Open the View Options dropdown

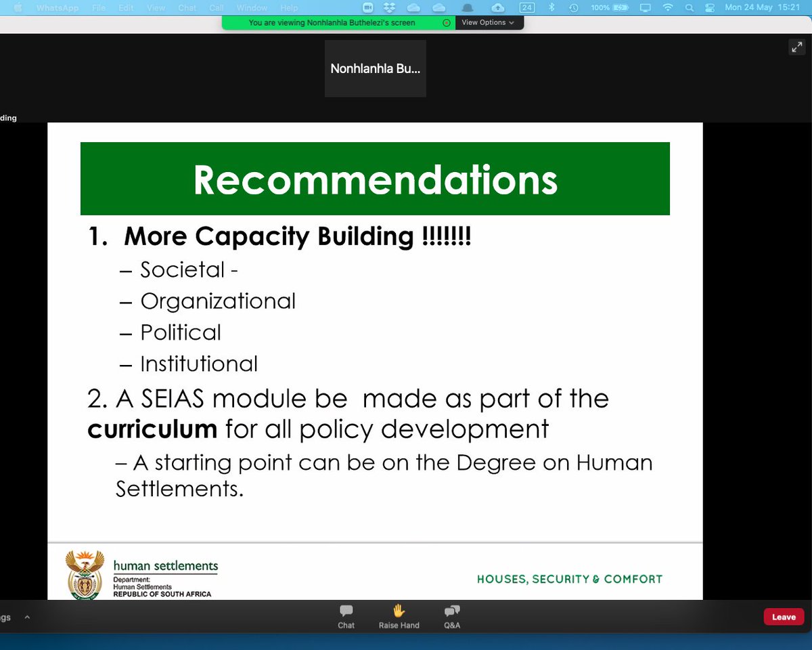coord(488,22)
